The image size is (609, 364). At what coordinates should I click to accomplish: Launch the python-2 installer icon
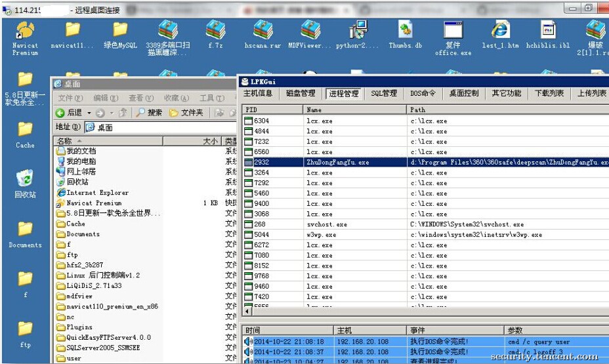pyautogui.click(x=357, y=35)
